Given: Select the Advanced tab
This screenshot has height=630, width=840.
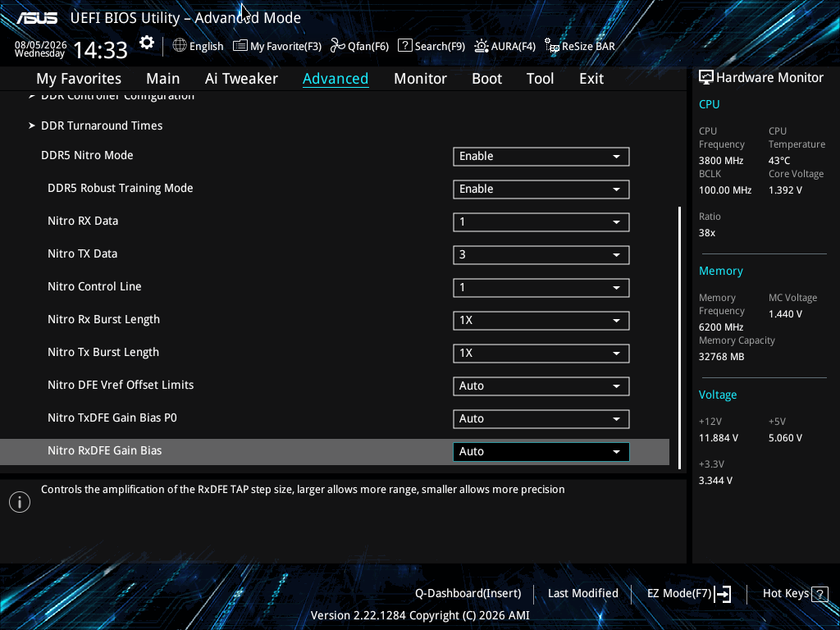Looking at the screenshot, I should pyautogui.click(x=336, y=78).
